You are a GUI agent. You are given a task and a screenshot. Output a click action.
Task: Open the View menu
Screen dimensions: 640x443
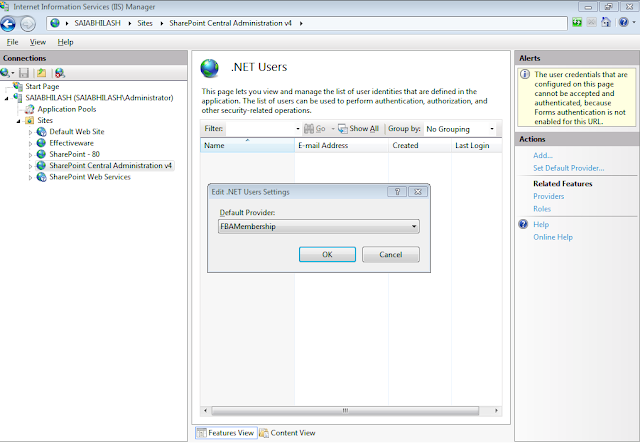point(38,42)
